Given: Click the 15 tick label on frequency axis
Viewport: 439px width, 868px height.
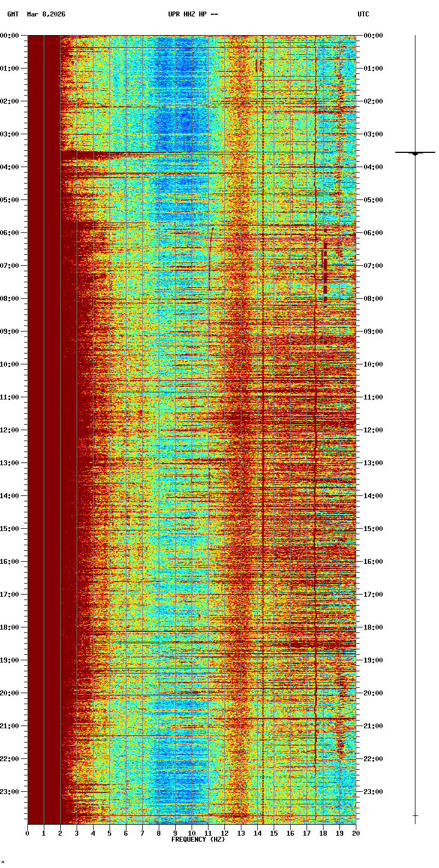Looking at the screenshot, I should [x=274, y=833].
